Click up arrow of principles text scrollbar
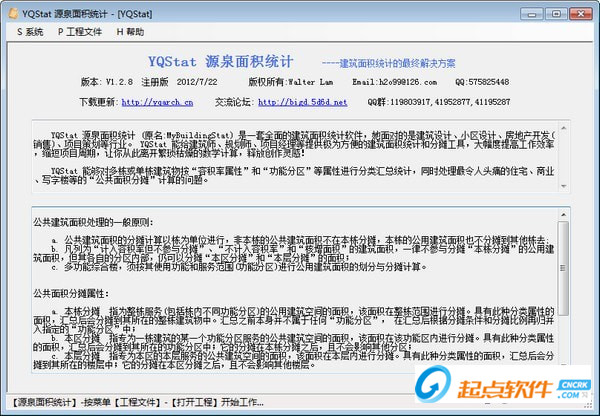The width and height of the screenshot is (600, 416). tap(563, 215)
